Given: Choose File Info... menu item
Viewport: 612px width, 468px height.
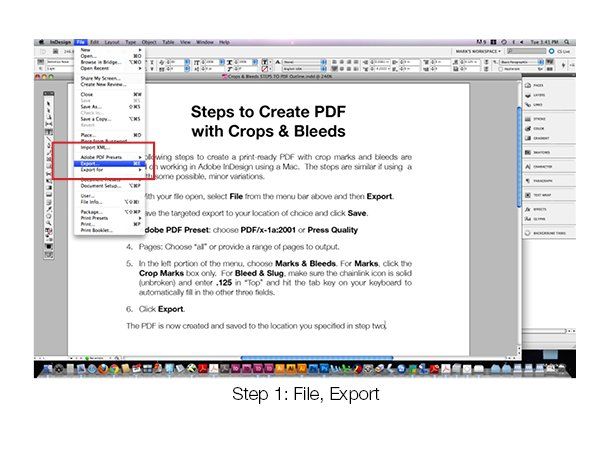Looking at the screenshot, I should [110, 202].
